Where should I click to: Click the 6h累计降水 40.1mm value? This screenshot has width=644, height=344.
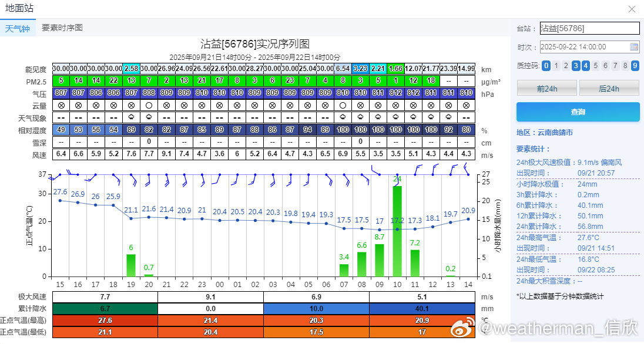tap(590, 205)
